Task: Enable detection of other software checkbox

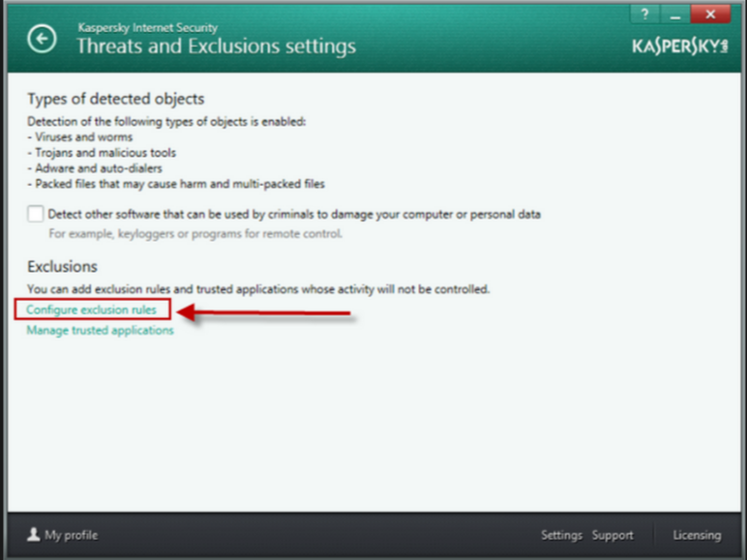Action: point(35,214)
